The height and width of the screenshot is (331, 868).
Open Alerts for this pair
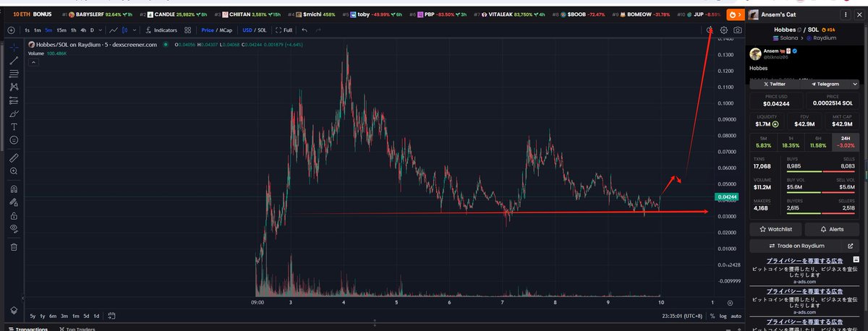coord(833,229)
